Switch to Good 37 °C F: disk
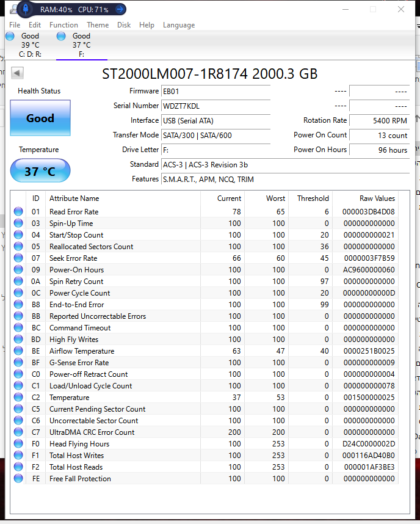 click(82, 45)
